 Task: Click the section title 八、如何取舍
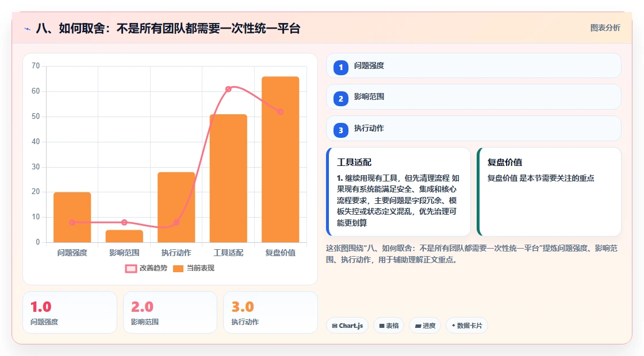point(168,28)
